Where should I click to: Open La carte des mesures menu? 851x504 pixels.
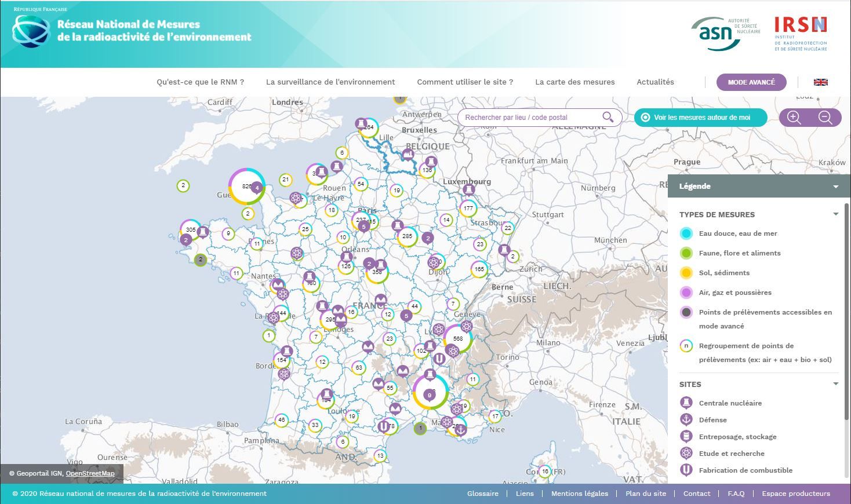tap(574, 82)
